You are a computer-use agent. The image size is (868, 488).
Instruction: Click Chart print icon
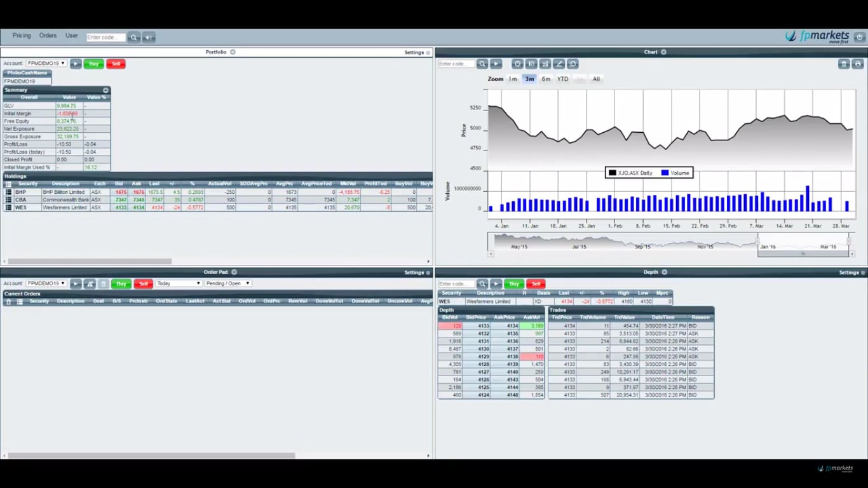[858, 64]
